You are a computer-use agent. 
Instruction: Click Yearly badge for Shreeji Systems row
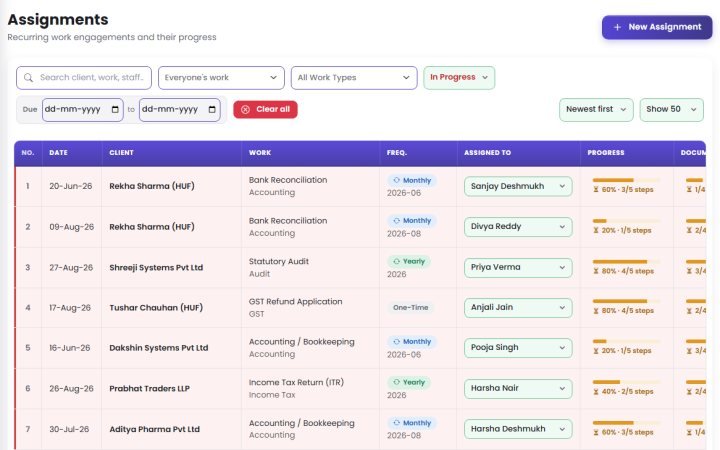pyautogui.click(x=409, y=261)
